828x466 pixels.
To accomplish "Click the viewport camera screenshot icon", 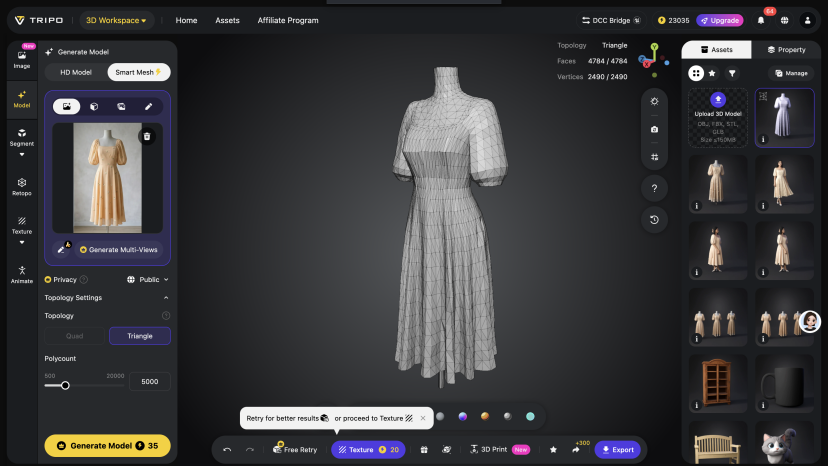I will coord(654,129).
